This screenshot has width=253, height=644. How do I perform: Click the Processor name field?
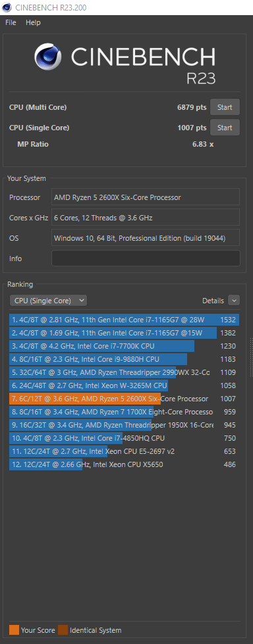tap(146, 197)
